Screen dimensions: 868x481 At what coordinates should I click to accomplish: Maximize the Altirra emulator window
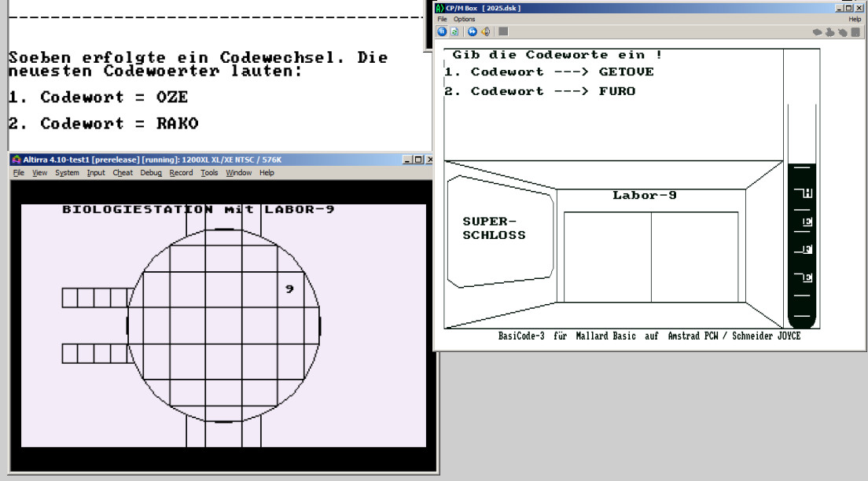point(417,160)
